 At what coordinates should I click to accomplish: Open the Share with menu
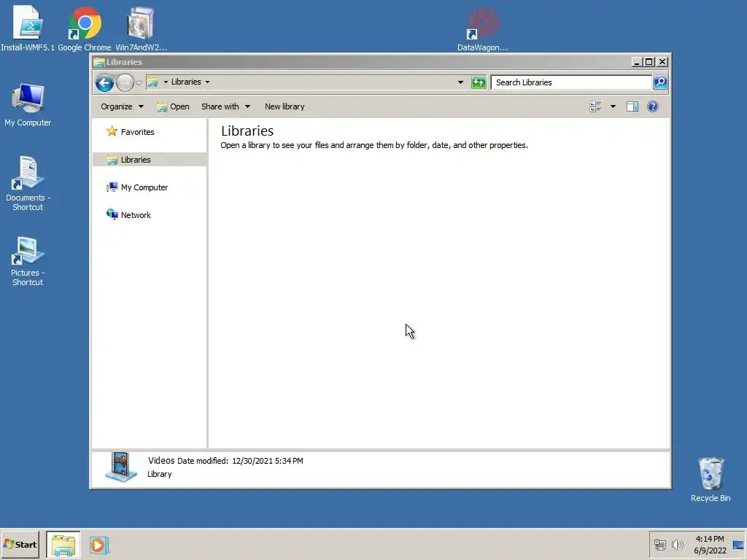(225, 106)
